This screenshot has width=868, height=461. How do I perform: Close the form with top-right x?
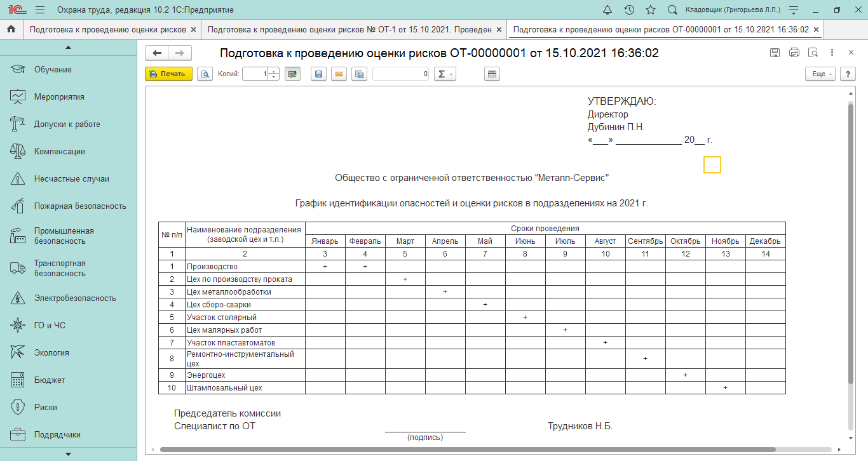coord(851,53)
